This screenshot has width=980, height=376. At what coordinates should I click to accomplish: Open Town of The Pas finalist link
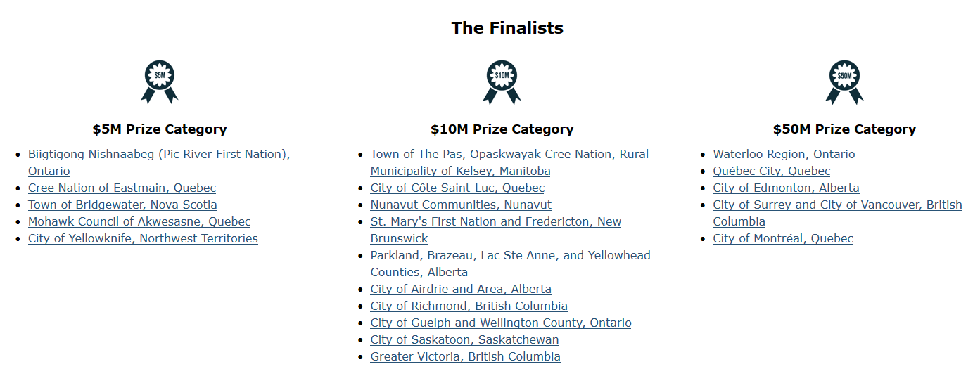pos(509,155)
